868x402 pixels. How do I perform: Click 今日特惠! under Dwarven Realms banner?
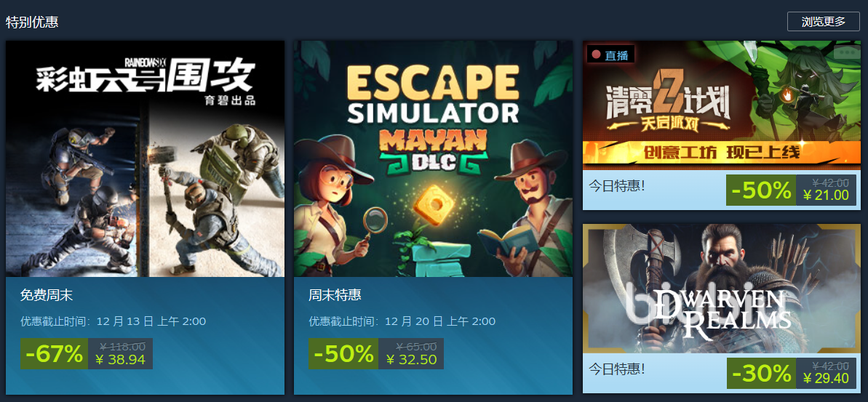pyautogui.click(x=617, y=369)
